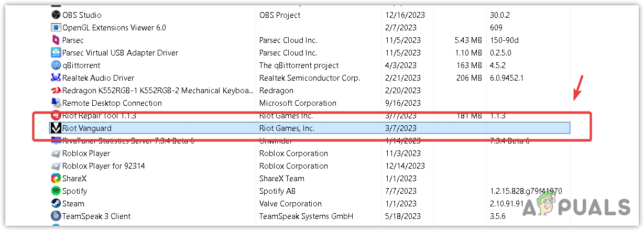
Task: Click the RivaTuner Statistics Server entry
Action: pyautogui.click(x=128, y=141)
